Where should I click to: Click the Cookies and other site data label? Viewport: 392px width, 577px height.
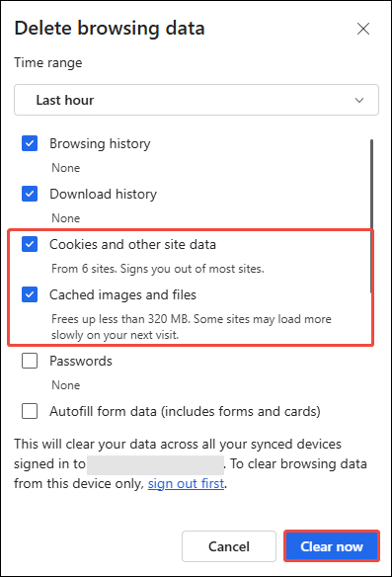[132, 244]
